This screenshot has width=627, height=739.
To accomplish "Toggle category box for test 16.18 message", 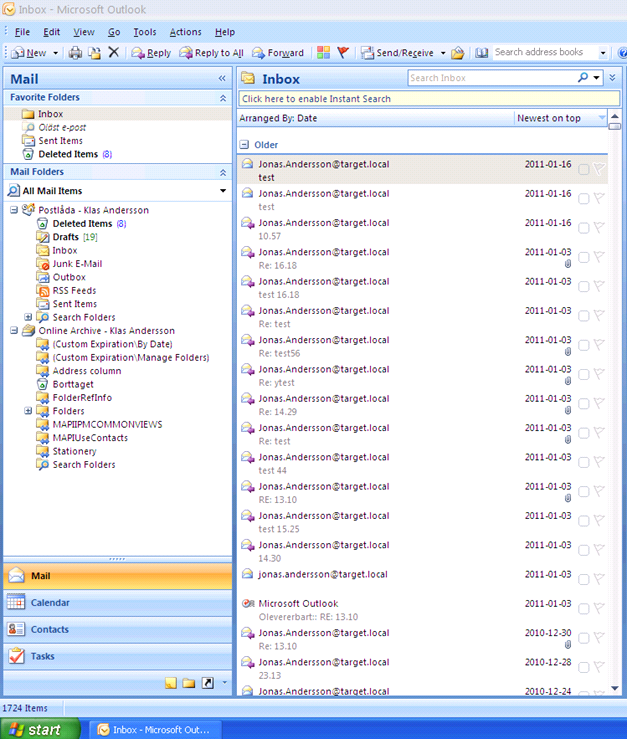I will click(584, 287).
